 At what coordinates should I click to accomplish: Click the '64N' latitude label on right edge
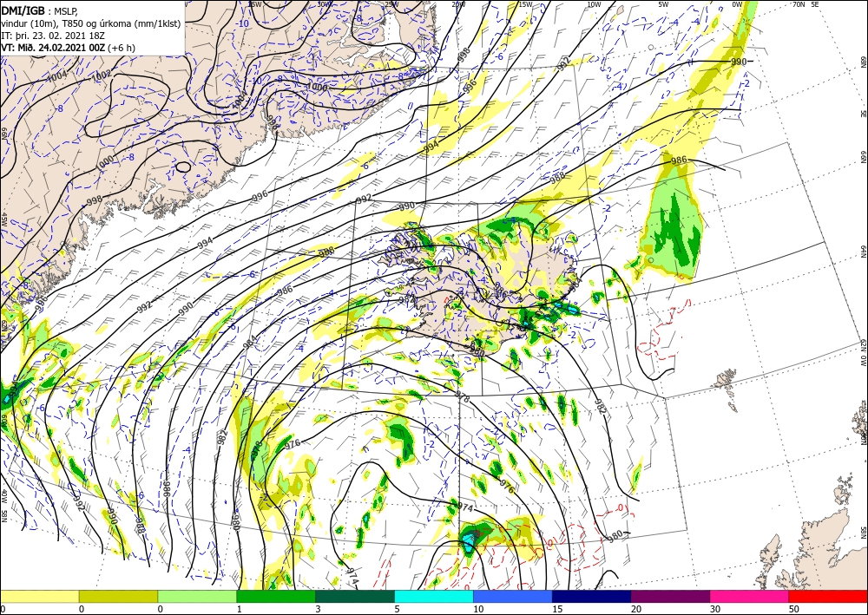863,252
